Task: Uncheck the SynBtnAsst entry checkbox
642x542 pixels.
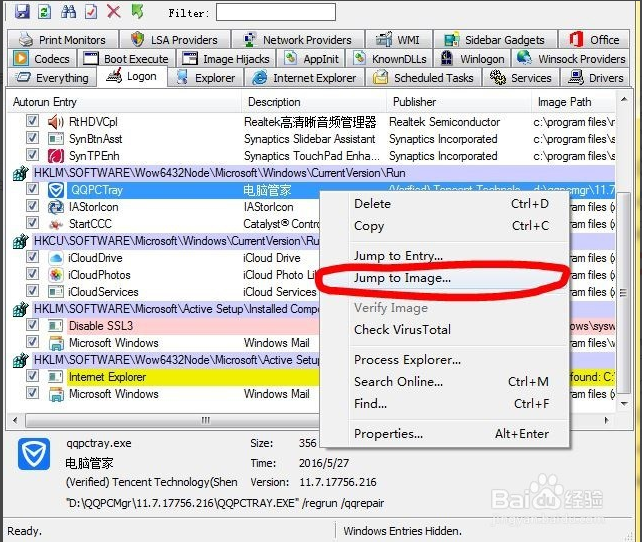Action: click(x=32, y=138)
